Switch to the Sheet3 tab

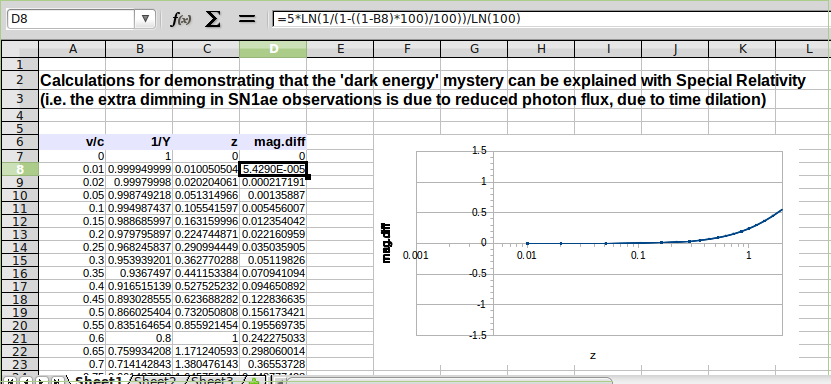click(x=211, y=380)
